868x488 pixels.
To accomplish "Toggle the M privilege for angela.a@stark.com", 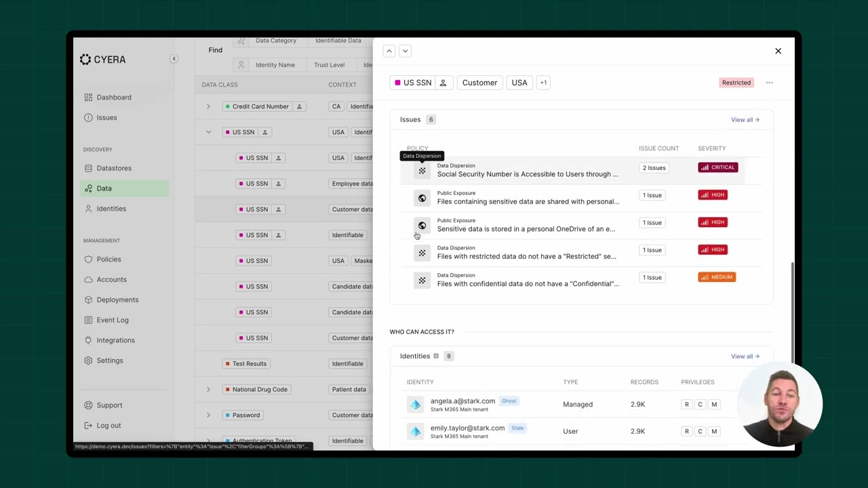I will coord(714,405).
